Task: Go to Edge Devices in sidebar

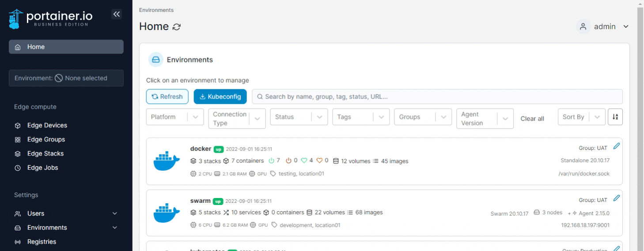Action: coord(47,125)
